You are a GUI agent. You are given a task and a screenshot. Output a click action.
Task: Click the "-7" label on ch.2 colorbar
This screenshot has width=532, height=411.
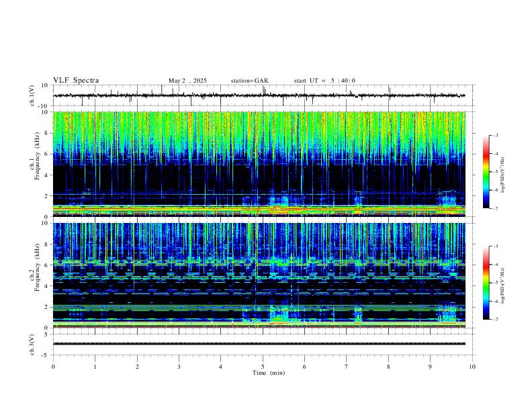[495, 319]
